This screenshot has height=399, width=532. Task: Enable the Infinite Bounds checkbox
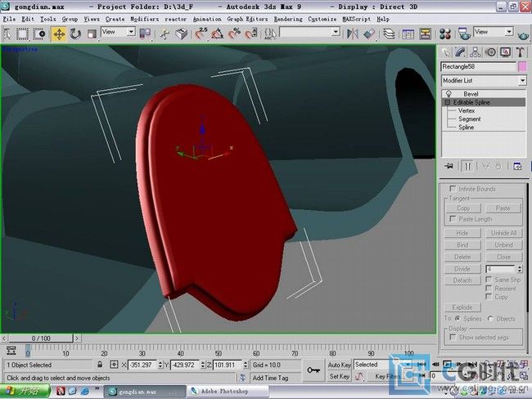(x=453, y=189)
